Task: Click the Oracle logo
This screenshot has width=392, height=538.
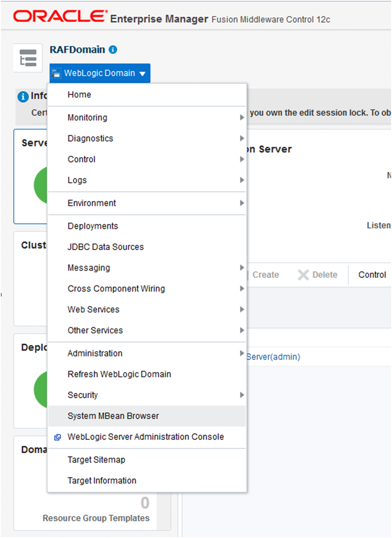Action: [60, 16]
